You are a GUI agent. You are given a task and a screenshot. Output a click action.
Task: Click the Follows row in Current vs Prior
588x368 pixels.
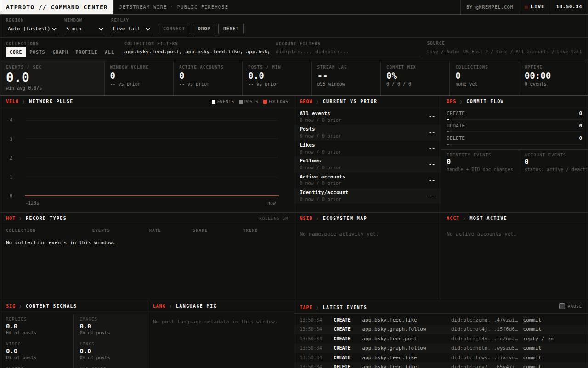click(x=367, y=164)
